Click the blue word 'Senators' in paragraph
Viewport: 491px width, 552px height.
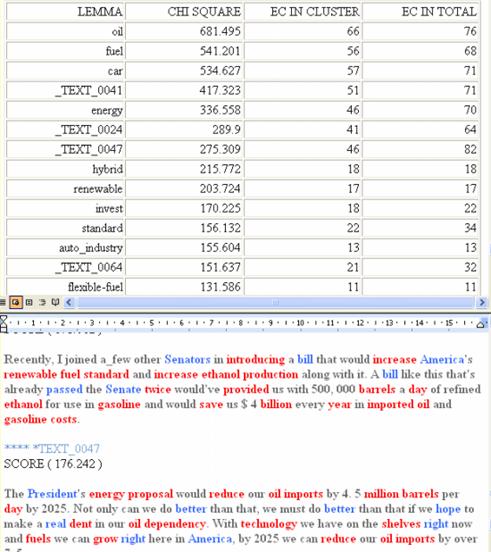[187, 359]
